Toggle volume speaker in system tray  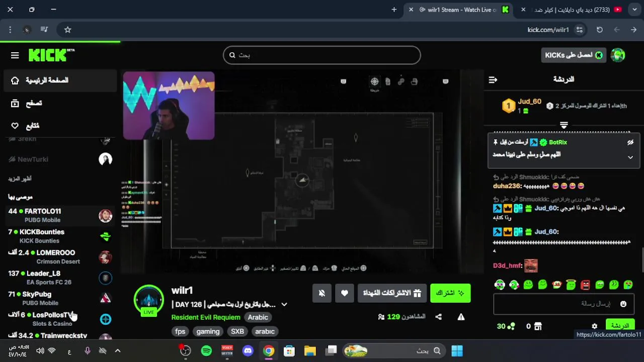click(x=40, y=351)
